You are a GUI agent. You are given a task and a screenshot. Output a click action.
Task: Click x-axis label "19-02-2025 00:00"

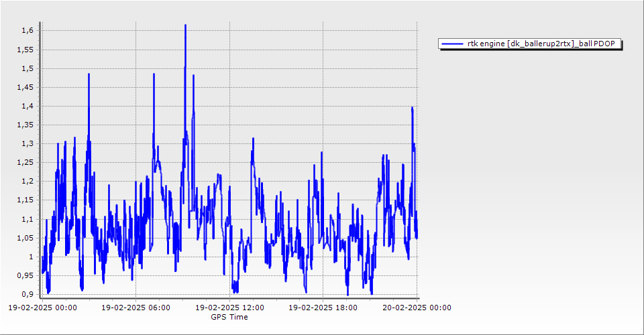(42, 308)
